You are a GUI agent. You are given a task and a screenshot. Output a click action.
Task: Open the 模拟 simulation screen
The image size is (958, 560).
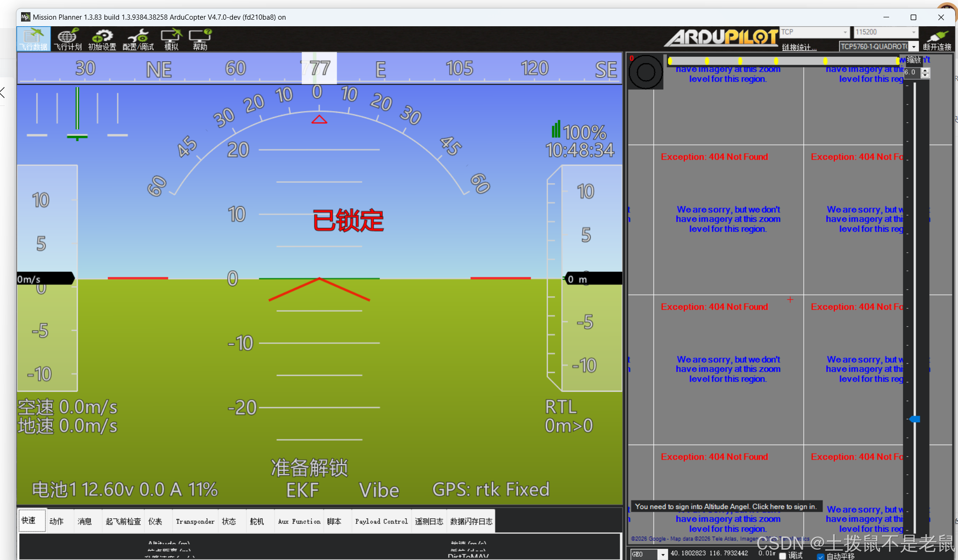[x=171, y=39]
